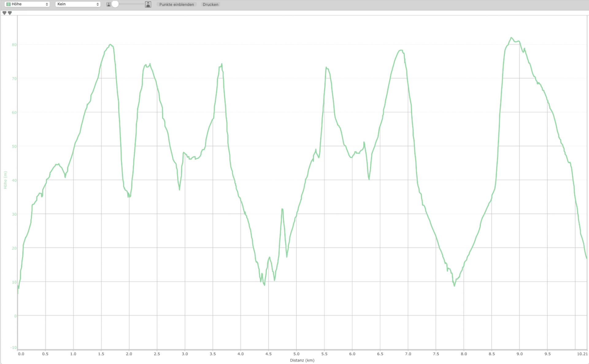Screen dimensions: 589x364
Task: Click the right range marker triangle
Action: point(10,13)
